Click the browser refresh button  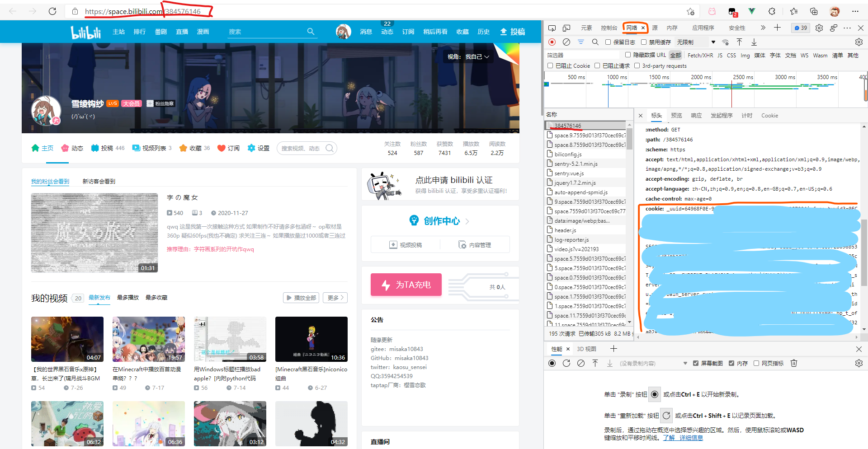pos(52,11)
